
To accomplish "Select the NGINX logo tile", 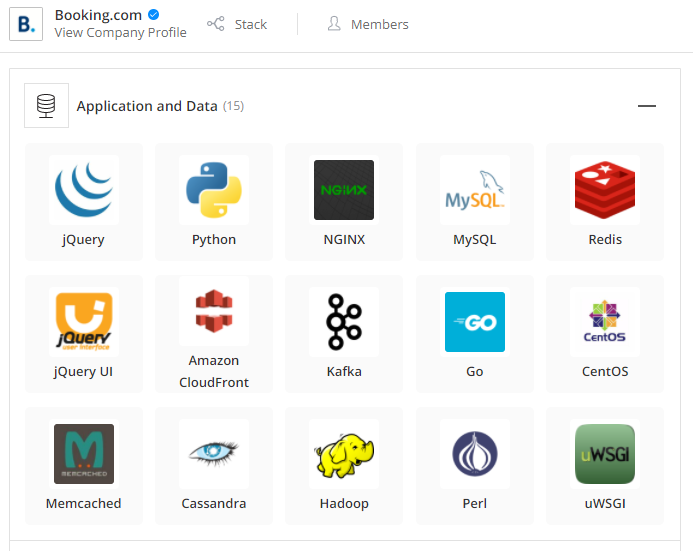I will coord(344,190).
